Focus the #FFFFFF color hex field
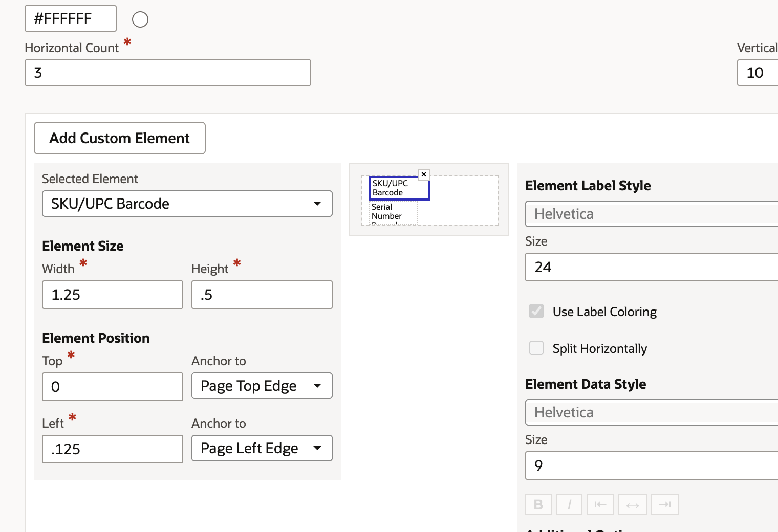This screenshot has width=778, height=532. (x=71, y=18)
